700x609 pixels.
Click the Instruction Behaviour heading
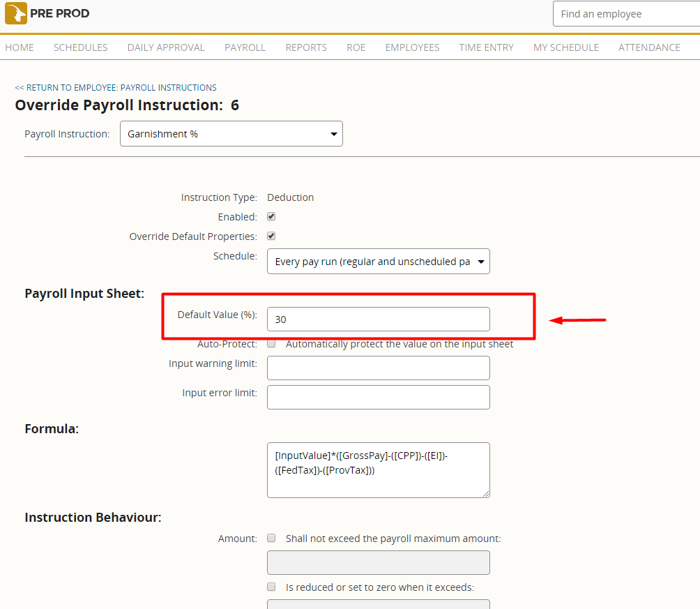pyautogui.click(x=93, y=518)
